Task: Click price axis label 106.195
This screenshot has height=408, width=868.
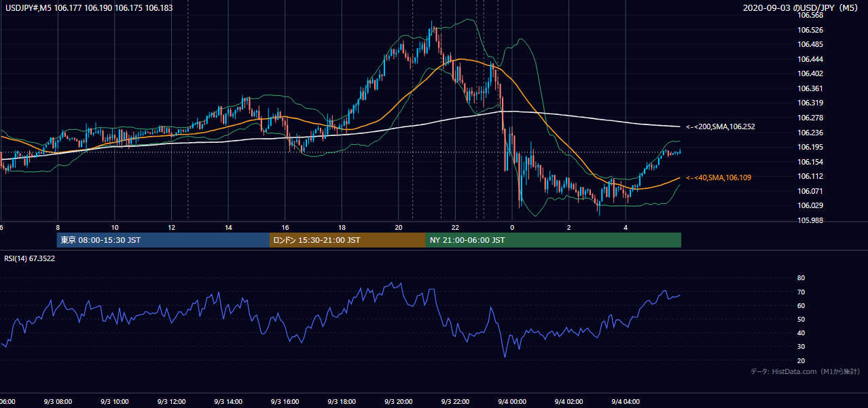Action: coord(810,147)
